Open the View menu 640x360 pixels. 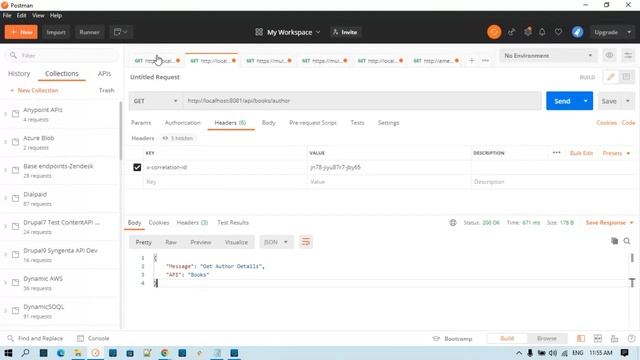pyautogui.click(x=38, y=15)
